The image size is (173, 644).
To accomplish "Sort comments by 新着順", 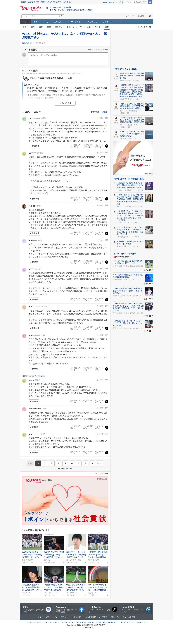I will click(105, 112).
